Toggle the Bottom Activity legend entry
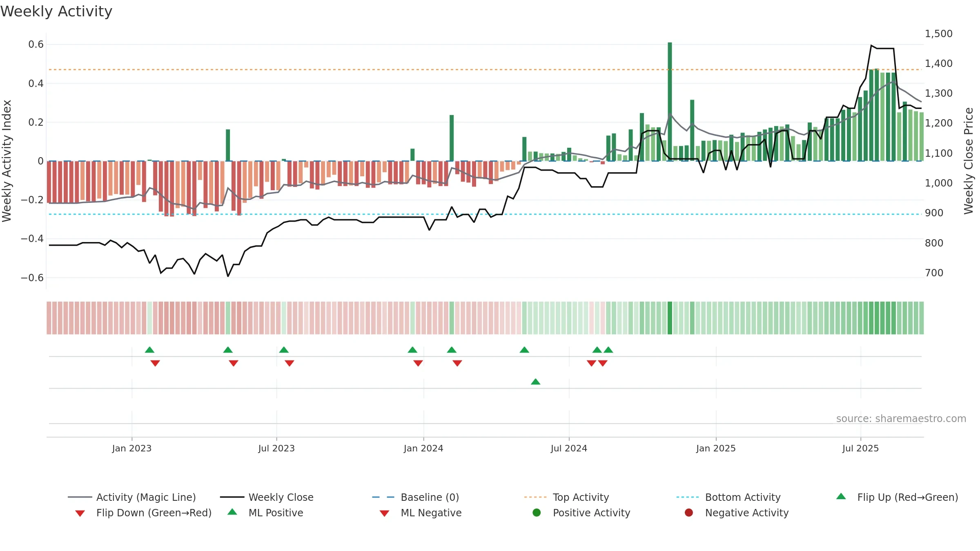 coord(728,497)
